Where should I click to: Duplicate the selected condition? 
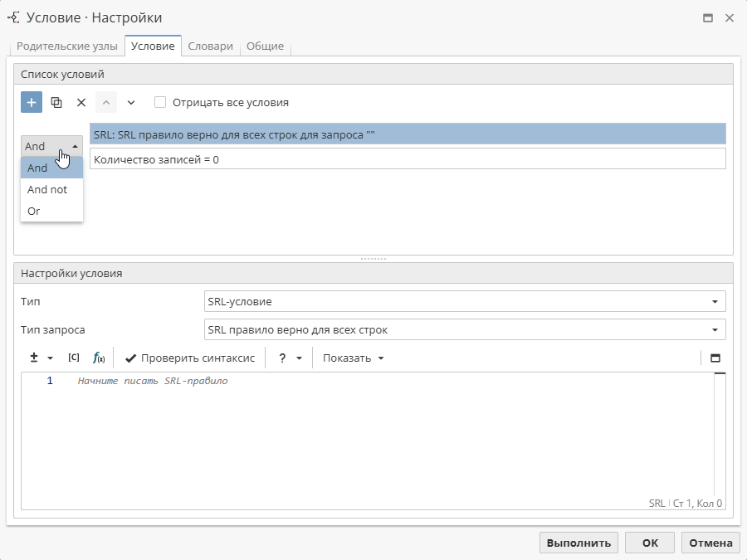click(x=56, y=101)
